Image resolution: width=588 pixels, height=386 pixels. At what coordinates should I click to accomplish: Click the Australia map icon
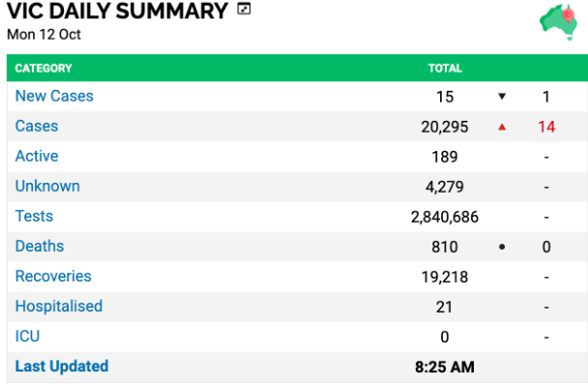click(x=558, y=21)
